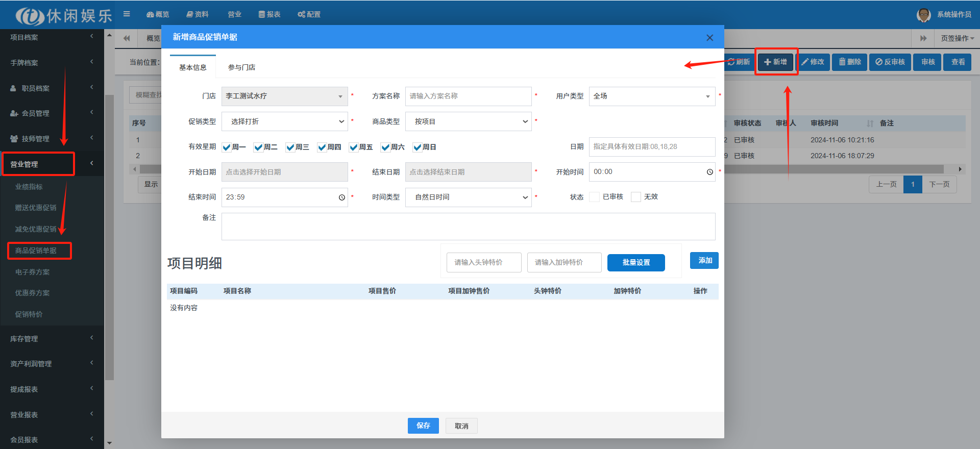Open the 促销类型 dropdown
This screenshot has width=980, height=449.
[x=285, y=121]
